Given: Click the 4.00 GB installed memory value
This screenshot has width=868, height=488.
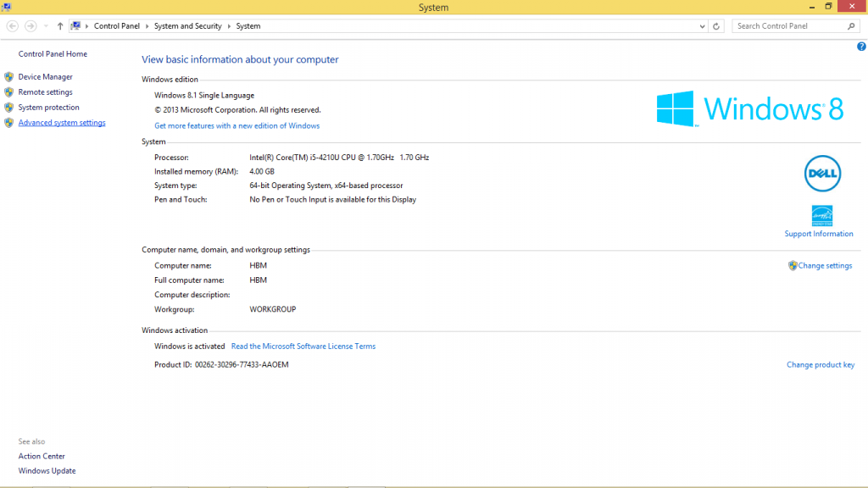Looking at the screenshot, I should click(x=262, y=171).
